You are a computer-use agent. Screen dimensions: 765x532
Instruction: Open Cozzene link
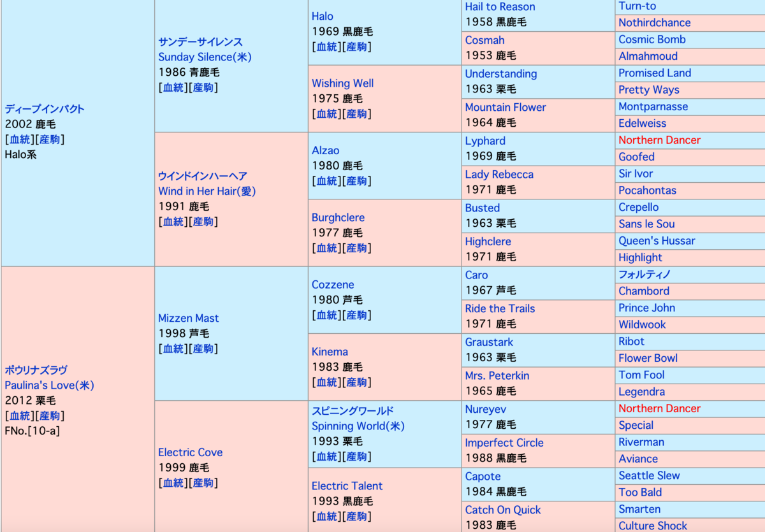tap(333, 285)
